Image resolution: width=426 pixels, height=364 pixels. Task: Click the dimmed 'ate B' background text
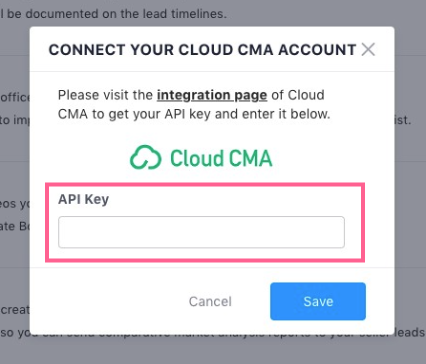coord(15,226)
